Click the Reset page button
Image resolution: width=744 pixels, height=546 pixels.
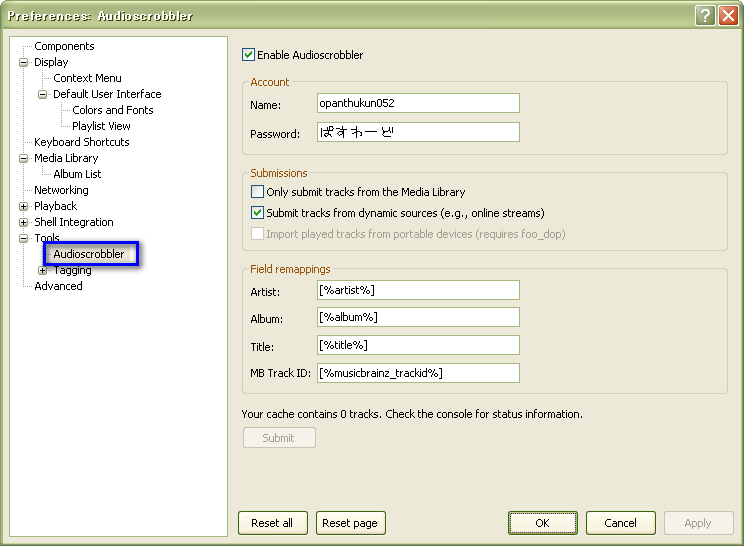pos(351,523)
